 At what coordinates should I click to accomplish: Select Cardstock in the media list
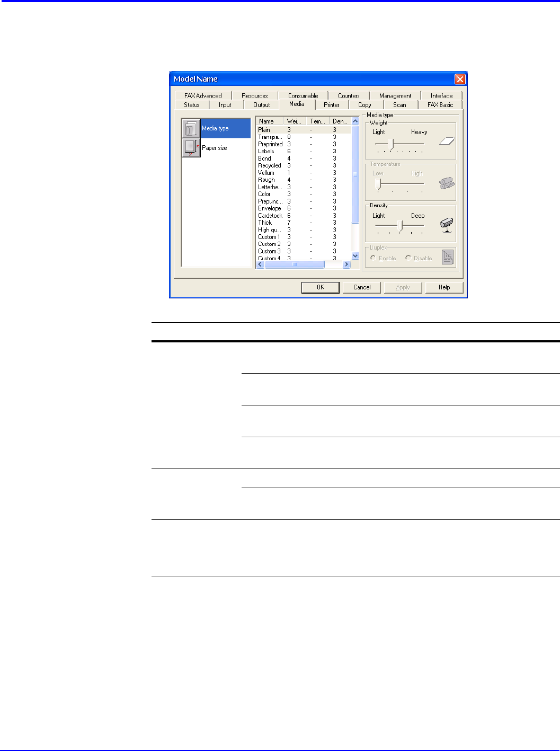click(270, 216)
